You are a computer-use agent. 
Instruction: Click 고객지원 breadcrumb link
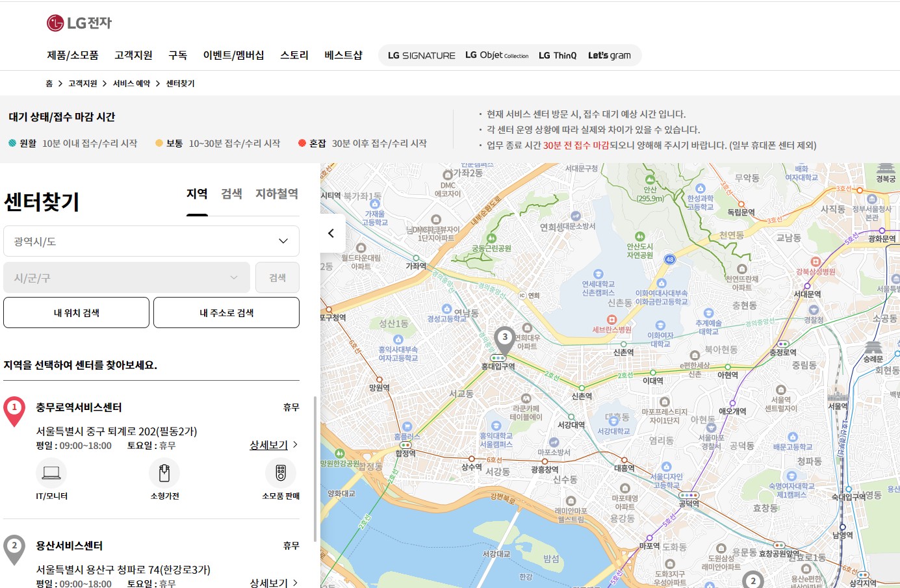[x=83, y=83]
